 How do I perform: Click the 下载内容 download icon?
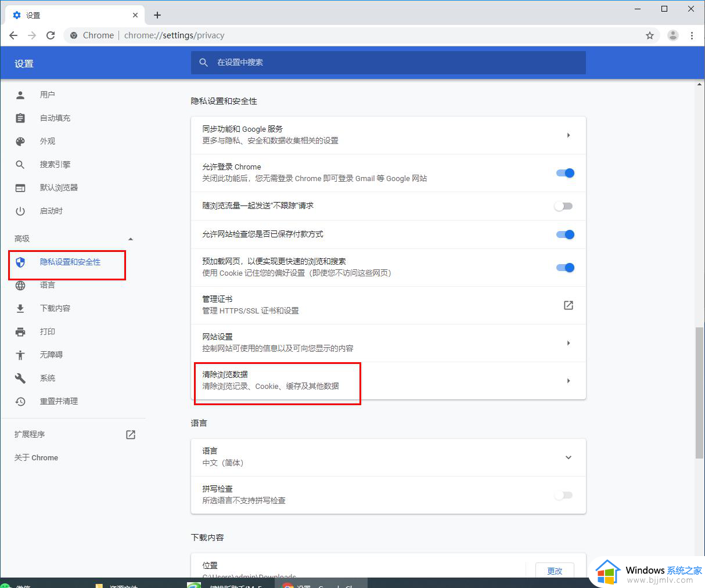(x=20, y=308)
